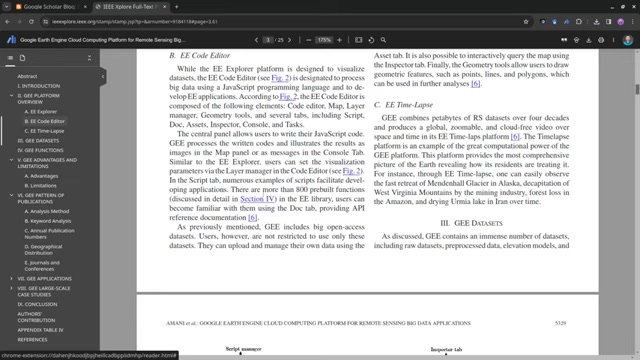Collapse all outline items in sidebar
The width and height of the screenshot is (640, 360).
pyautogui.click(x=89, y=58)
